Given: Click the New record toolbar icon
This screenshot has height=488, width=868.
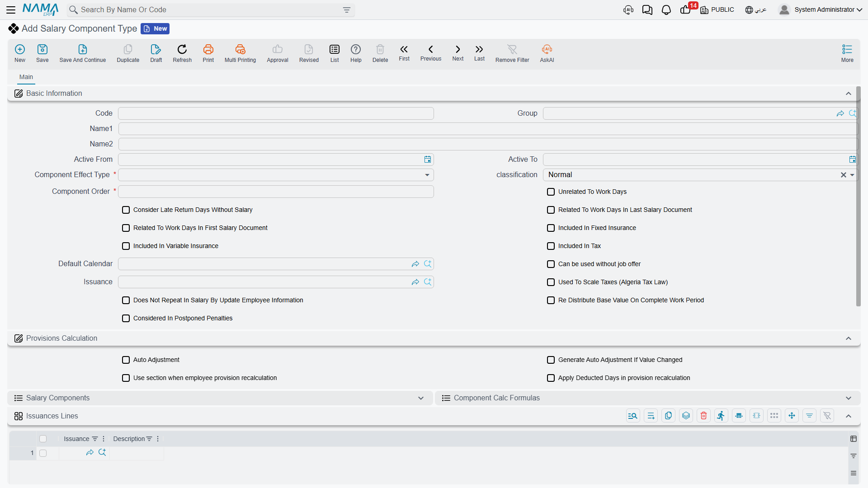Looking at the screenshot, I should (x=20, y=53).
